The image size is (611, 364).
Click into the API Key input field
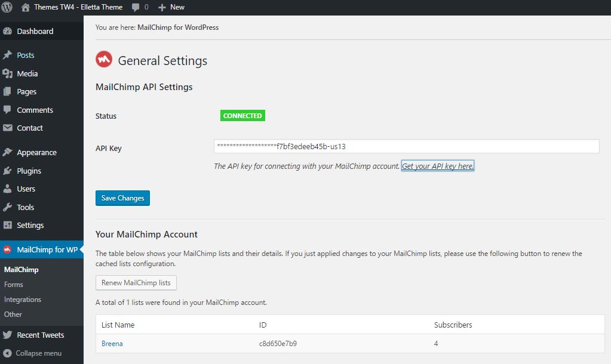pyautogui.click(x=406, y=146)
